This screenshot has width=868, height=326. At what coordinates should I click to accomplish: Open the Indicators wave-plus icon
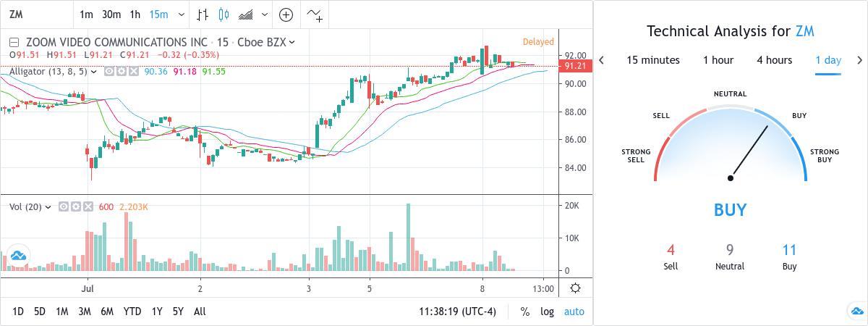click(315, 14)
